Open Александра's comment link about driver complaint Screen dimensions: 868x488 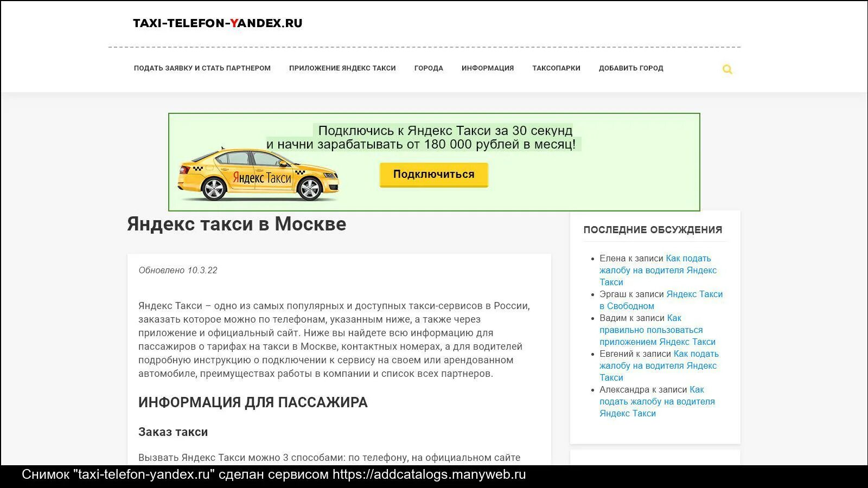pos(657,401)
